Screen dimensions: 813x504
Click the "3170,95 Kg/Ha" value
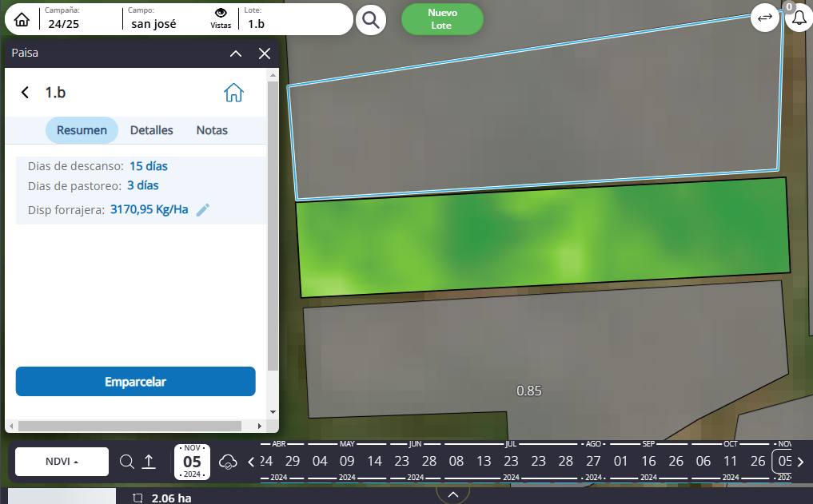[149, 209]
